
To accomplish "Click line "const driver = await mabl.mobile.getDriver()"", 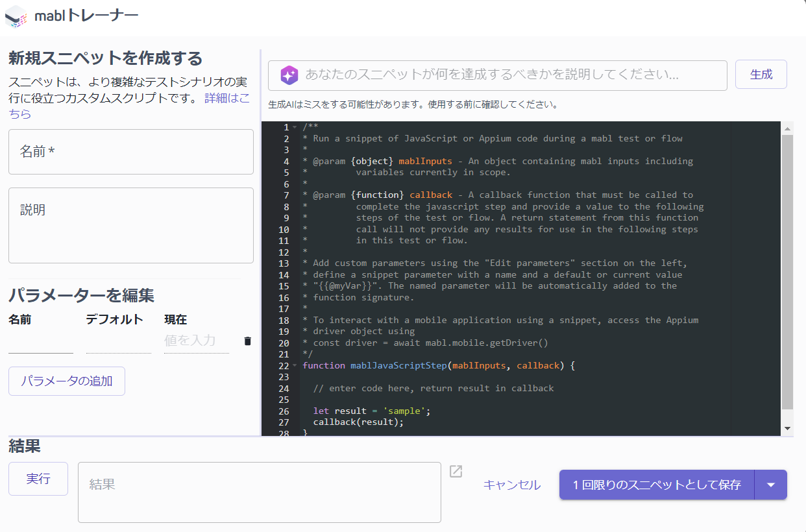I will coord(425,343).
